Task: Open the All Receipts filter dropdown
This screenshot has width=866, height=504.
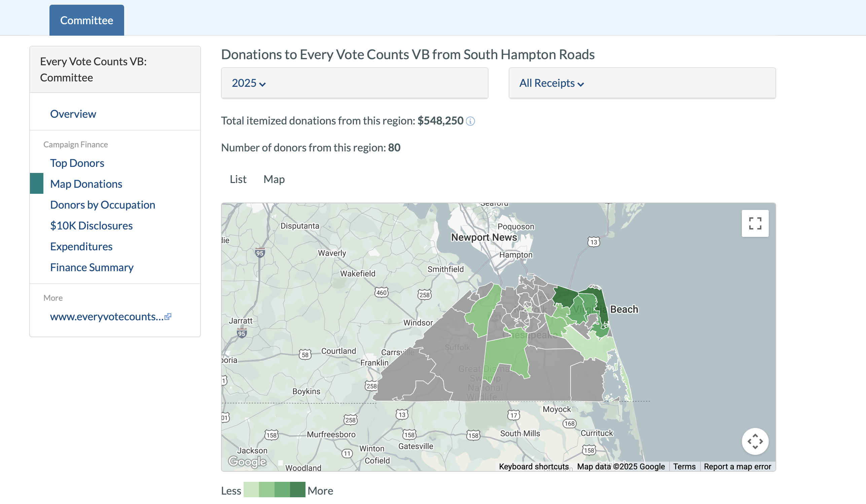Action: [550, 83]
